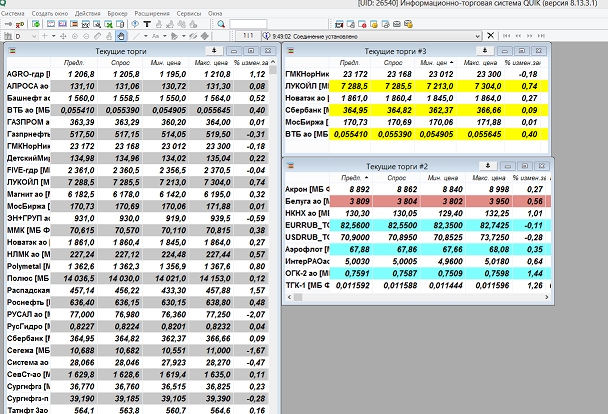Click the Текущие торги #2 title bar icon
608x414 pixels.
pyautogui.click(x=290, y=166)
